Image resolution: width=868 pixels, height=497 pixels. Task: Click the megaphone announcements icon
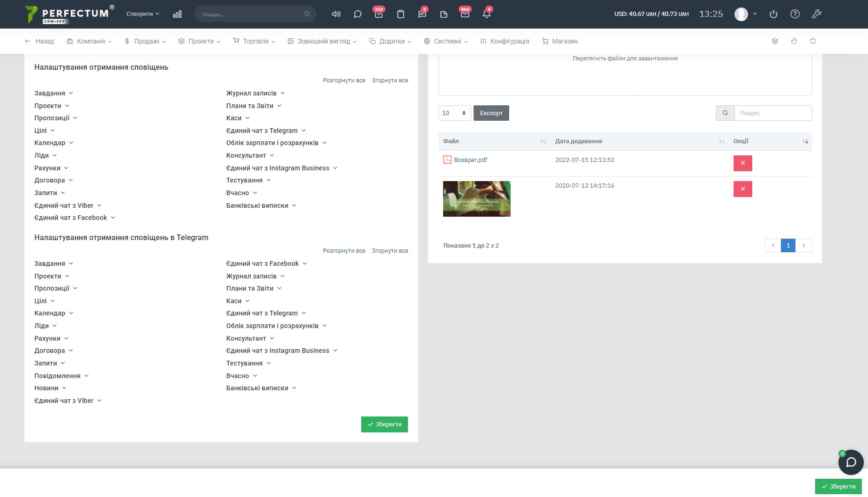pyautogui.click(x=336, y=14)
